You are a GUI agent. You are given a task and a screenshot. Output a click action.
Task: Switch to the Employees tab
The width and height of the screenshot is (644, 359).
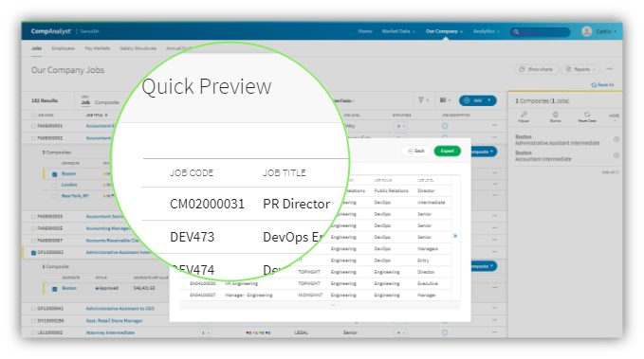[x=64, y=48]
